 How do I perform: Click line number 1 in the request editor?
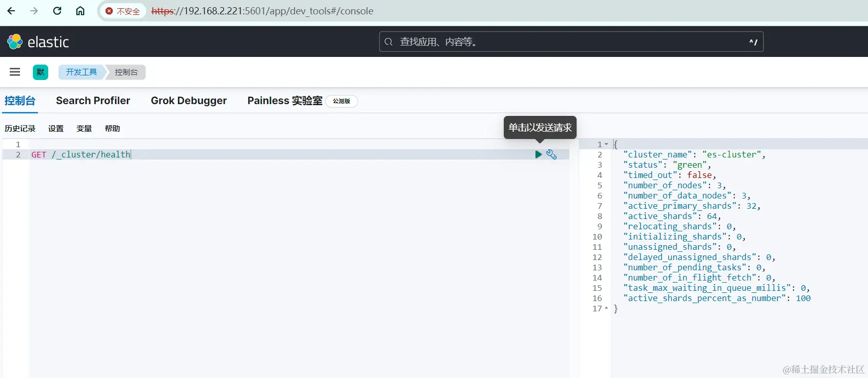[x=18, y=144]
